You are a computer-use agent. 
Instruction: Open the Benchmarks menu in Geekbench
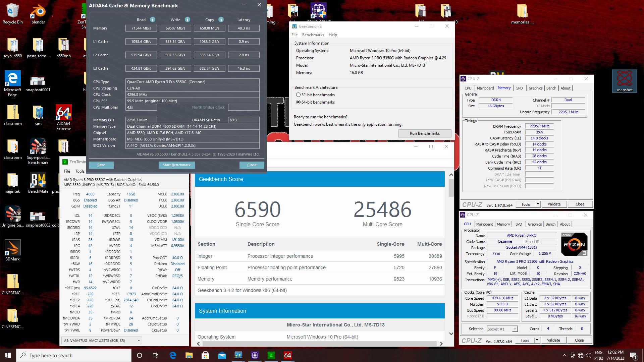pyautogui.click(x=313, y=35)
